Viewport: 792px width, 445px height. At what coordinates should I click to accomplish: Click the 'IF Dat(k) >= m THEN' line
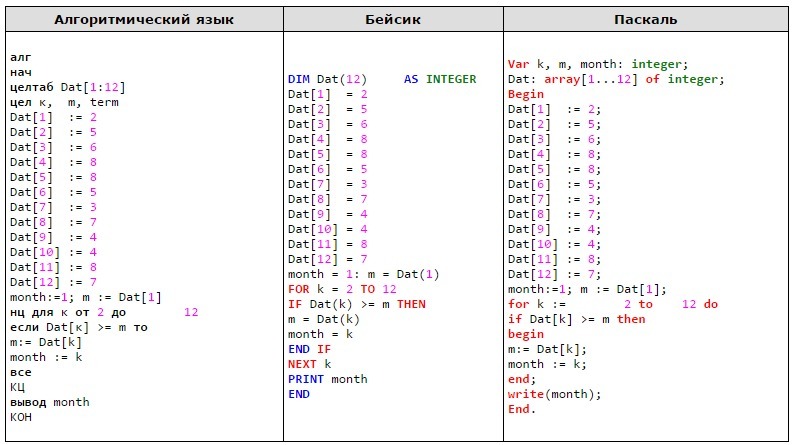[x=357, y=304]
